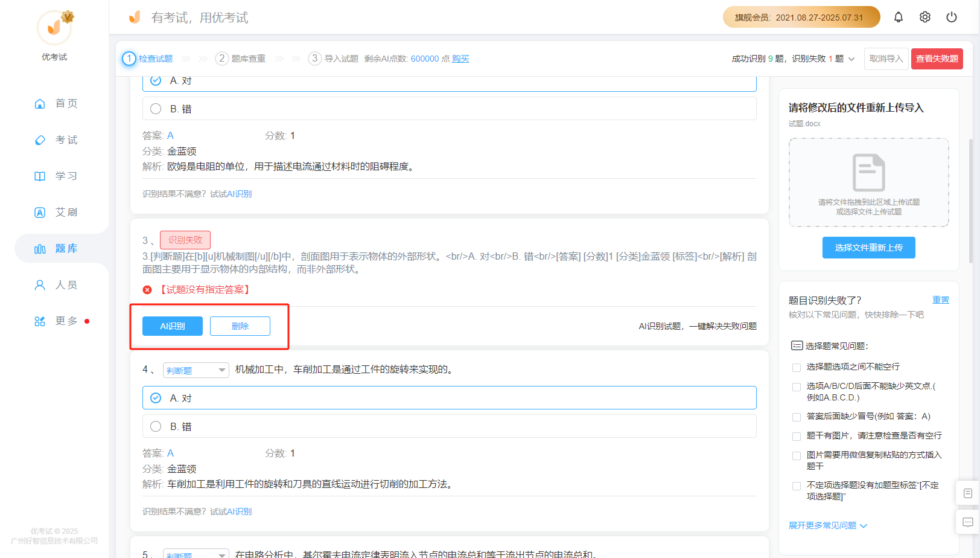The height and width of the screenshot is (558, 980).
Task: Click step 2 circle 题库查重
Action: pyautogui.click(x=221, y=59)
